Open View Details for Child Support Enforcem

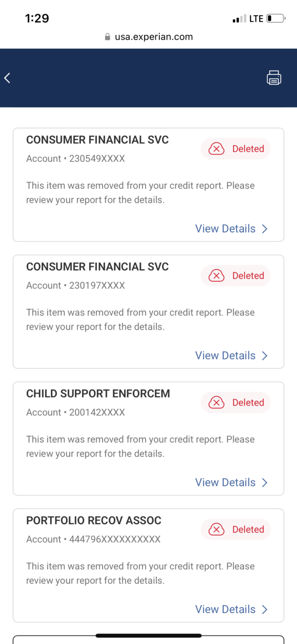(226, 483)
